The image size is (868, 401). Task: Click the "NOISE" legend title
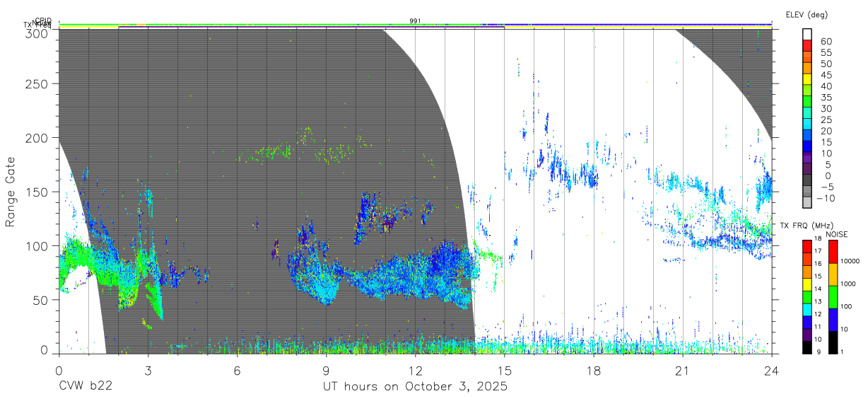[x=835, y=234]
